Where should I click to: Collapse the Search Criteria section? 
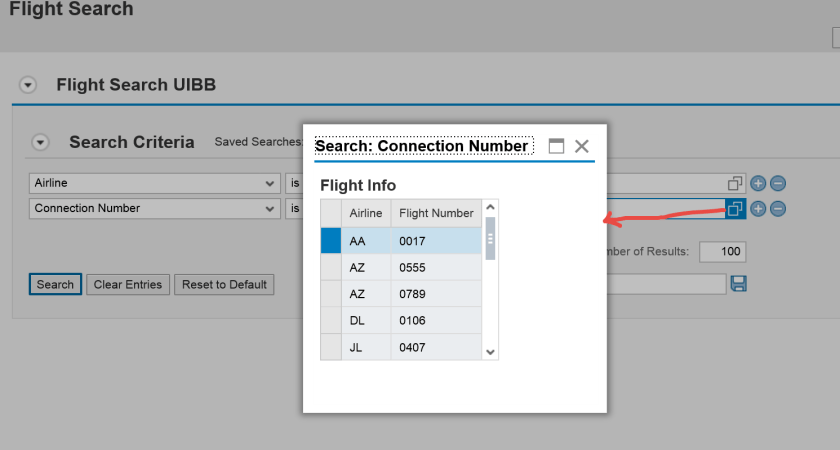tap(40, 142)
